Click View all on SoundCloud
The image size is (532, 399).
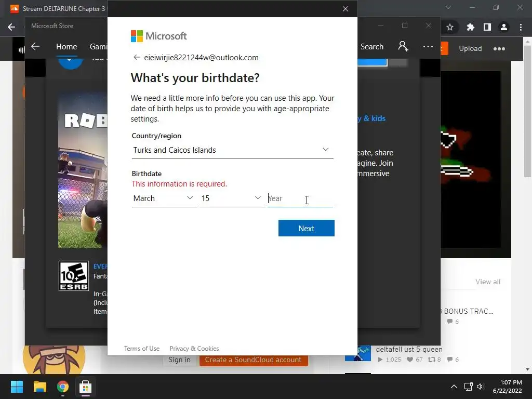(488, 282)
